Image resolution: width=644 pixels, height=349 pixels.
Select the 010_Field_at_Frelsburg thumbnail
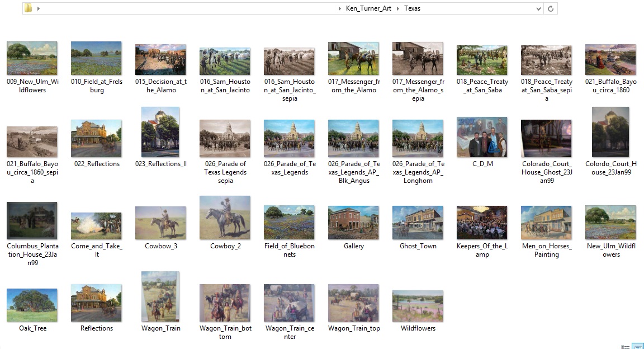tap(96, 58)
